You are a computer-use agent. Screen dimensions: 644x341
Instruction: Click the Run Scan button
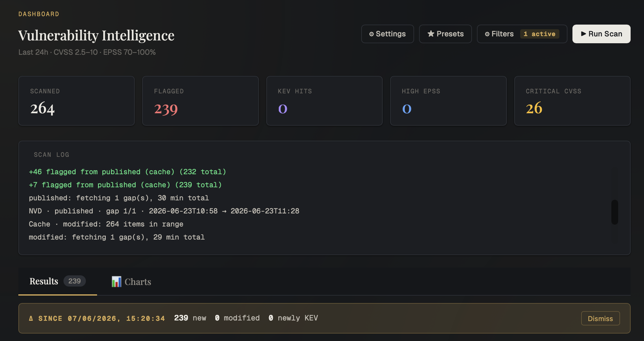[601, 34]
